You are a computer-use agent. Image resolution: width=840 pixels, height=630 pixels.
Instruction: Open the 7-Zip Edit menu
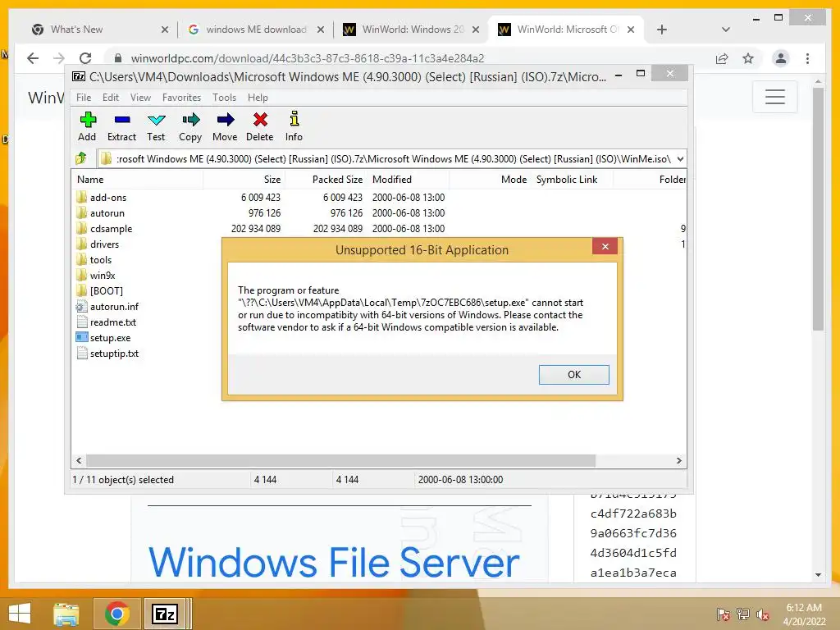coord(111,98)
